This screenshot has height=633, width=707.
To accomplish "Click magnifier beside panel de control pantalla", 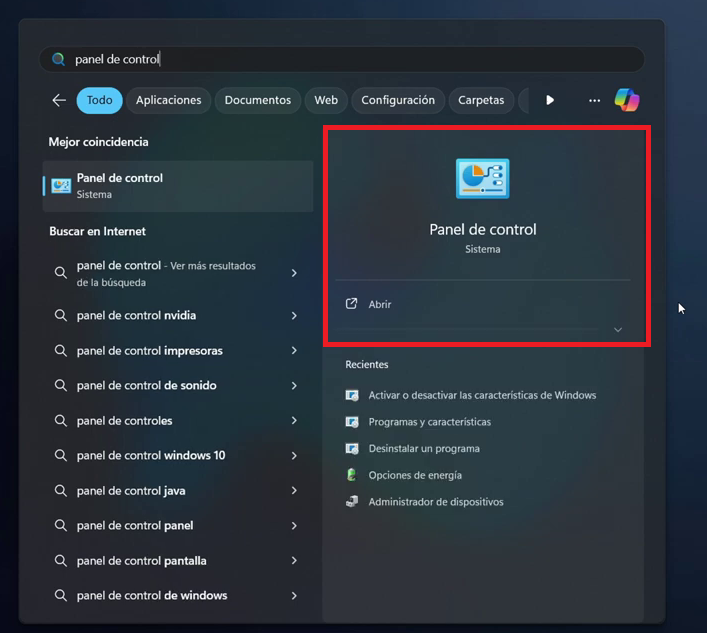I will coord(60,560).
